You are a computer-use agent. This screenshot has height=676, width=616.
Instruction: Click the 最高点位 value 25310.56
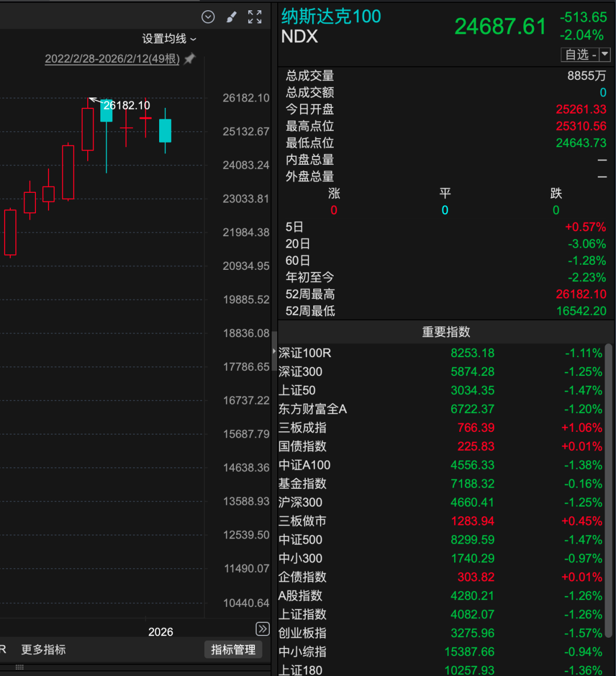581,126
